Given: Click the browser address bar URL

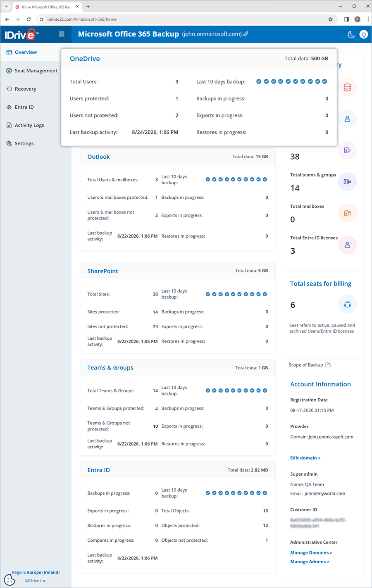Looking at the screenshot, I should [x=82, y=19].
